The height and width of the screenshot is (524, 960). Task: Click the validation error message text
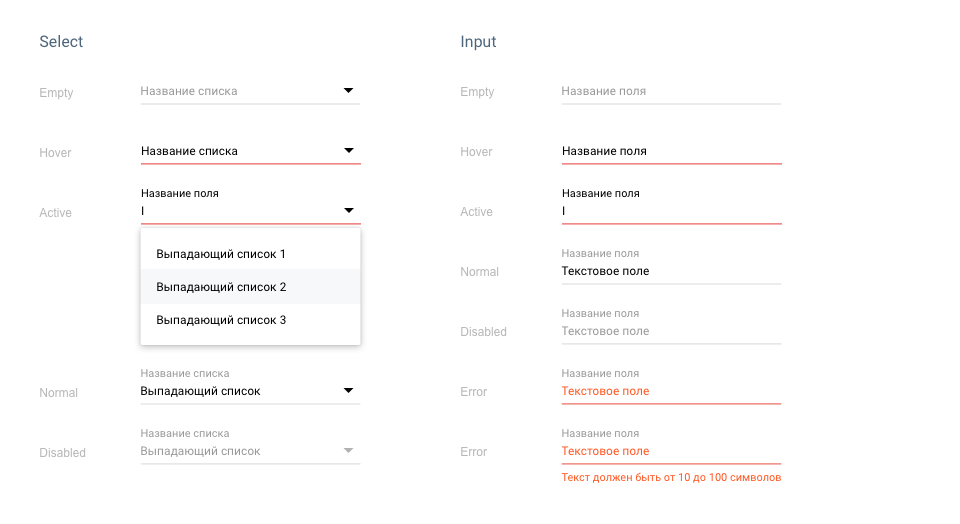[671, 477]
